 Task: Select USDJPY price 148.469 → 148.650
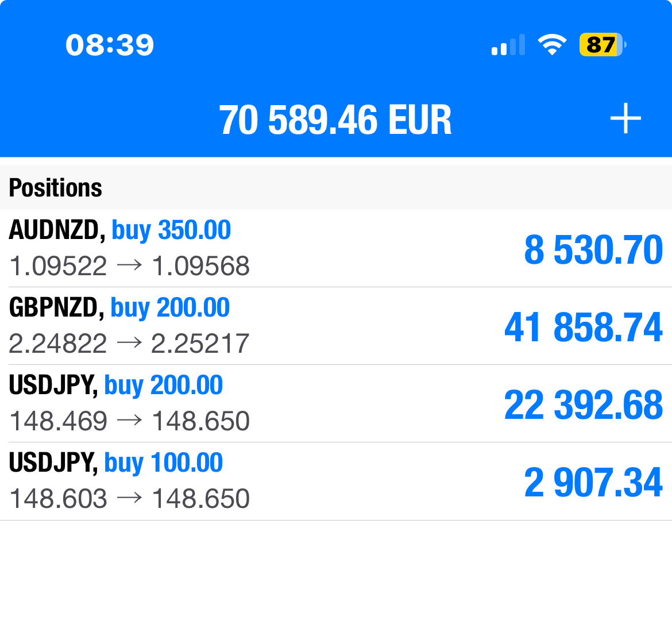click(x=129, y=421)
